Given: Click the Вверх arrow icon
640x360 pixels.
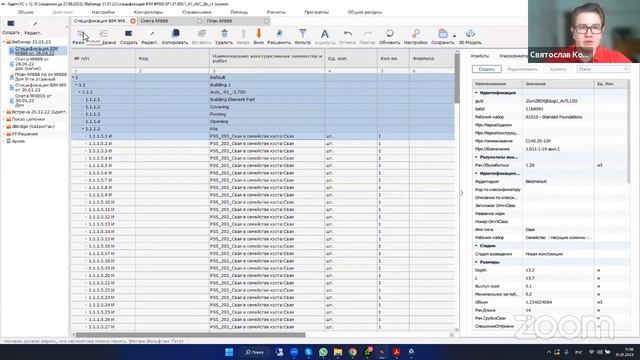Looking at the screenshot, I should coord(243,33).
